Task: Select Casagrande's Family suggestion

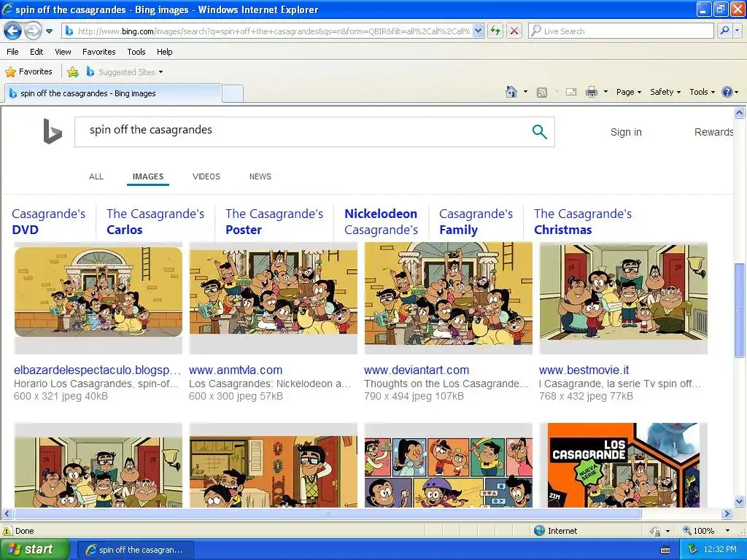Action: click(476, 222)
